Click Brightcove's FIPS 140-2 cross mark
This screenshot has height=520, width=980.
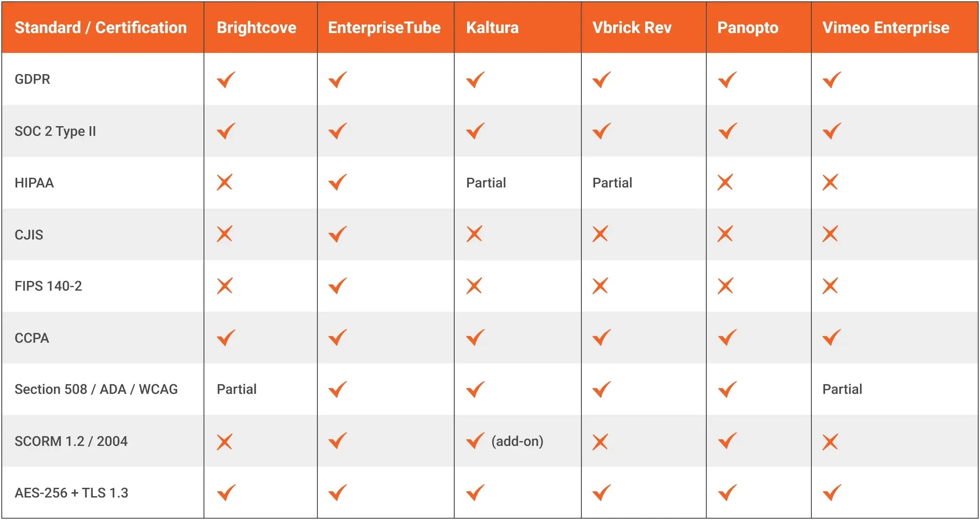tap(225, 286)
